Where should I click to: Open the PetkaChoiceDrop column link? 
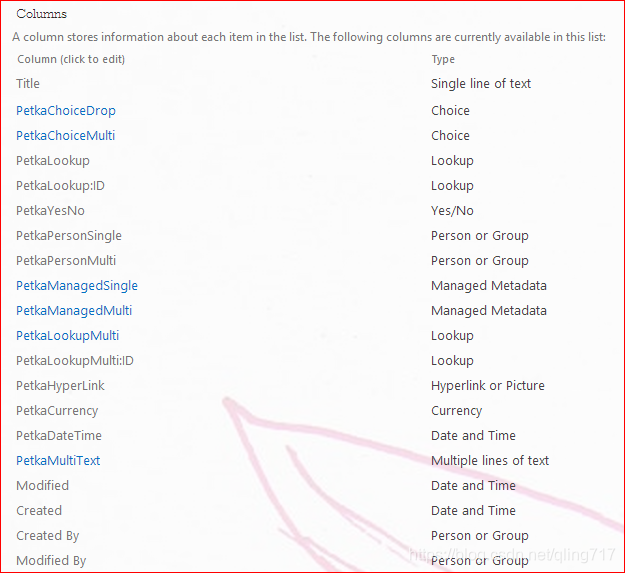(x=66, y=110)
